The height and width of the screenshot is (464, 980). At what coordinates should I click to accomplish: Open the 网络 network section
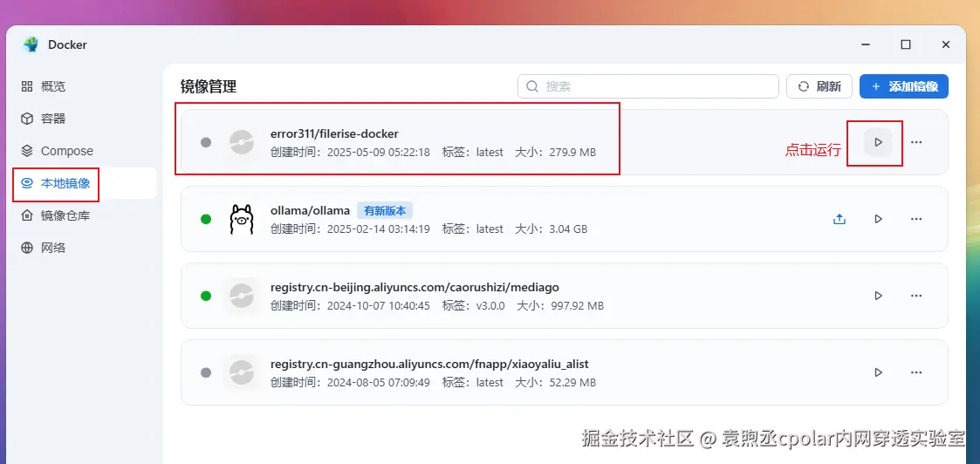point(85,248)
